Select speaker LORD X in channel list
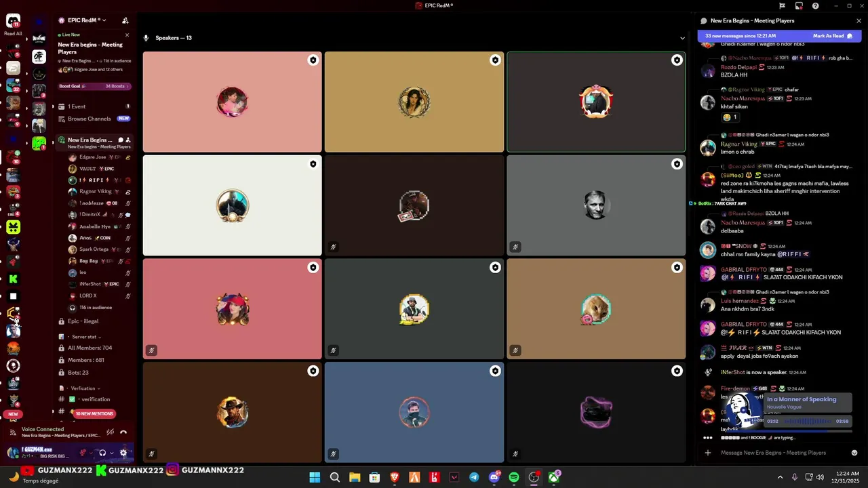868x488 pixels. pos(99,296)
